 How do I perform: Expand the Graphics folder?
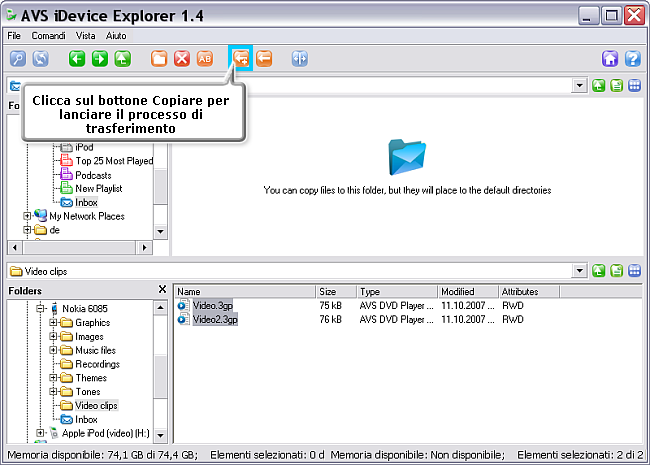coord(53,322)
